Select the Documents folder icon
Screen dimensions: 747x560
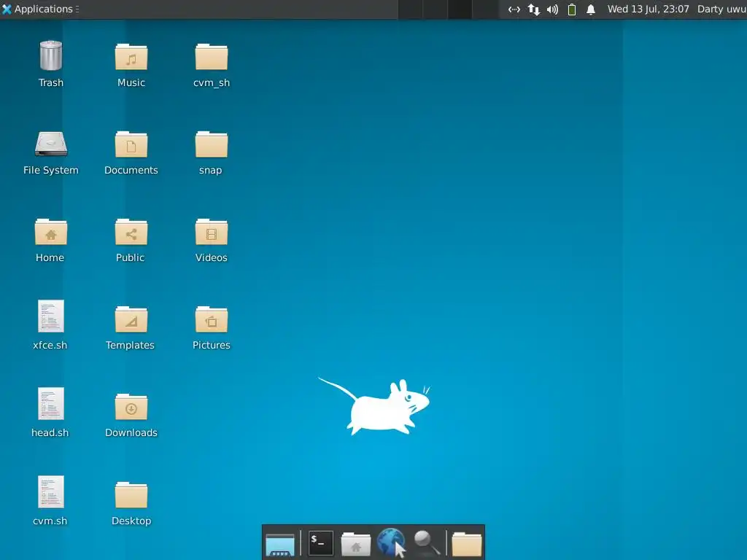point(131,144)
